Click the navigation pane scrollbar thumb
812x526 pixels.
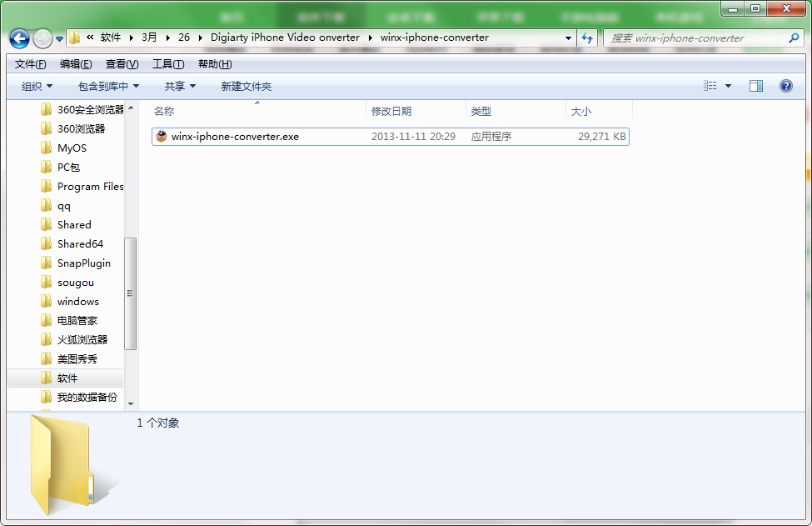click(x=131, y=293)
